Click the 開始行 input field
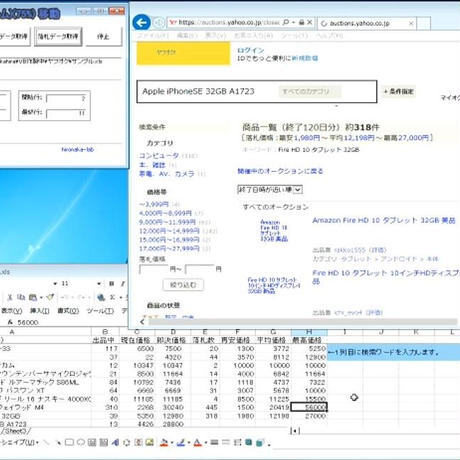 tap(66, 98)
